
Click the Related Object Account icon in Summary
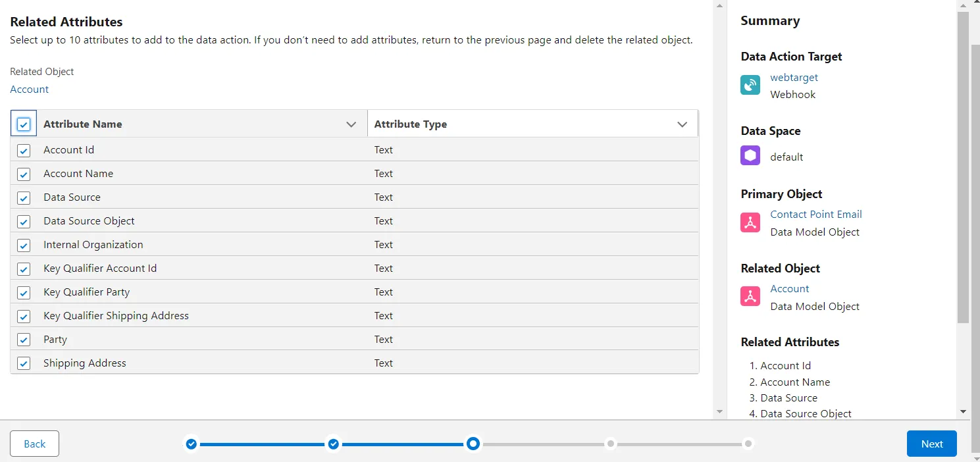(x=750, y=297)
